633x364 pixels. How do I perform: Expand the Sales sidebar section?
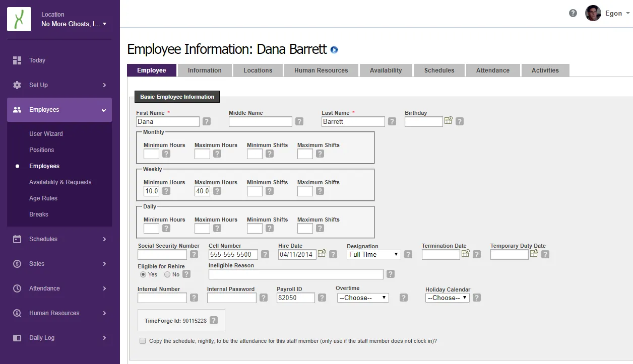[104, 264]
